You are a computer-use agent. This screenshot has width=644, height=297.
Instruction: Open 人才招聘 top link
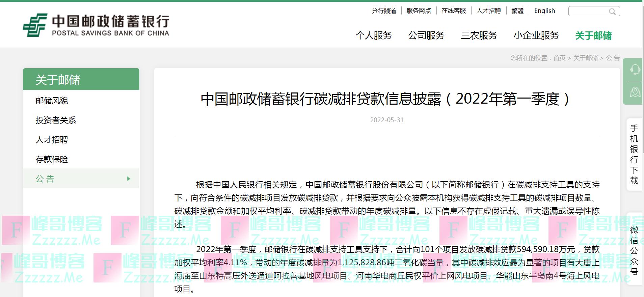click(489, 11)
